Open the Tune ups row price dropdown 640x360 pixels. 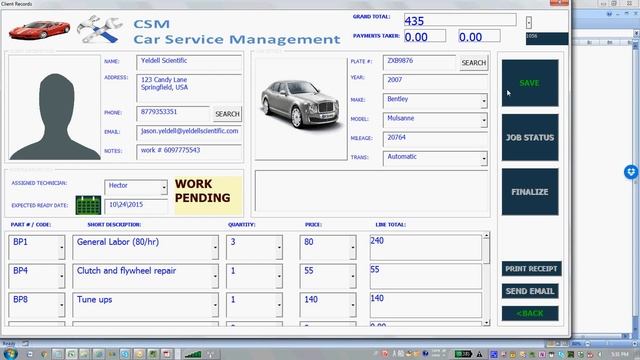[353, 305]
